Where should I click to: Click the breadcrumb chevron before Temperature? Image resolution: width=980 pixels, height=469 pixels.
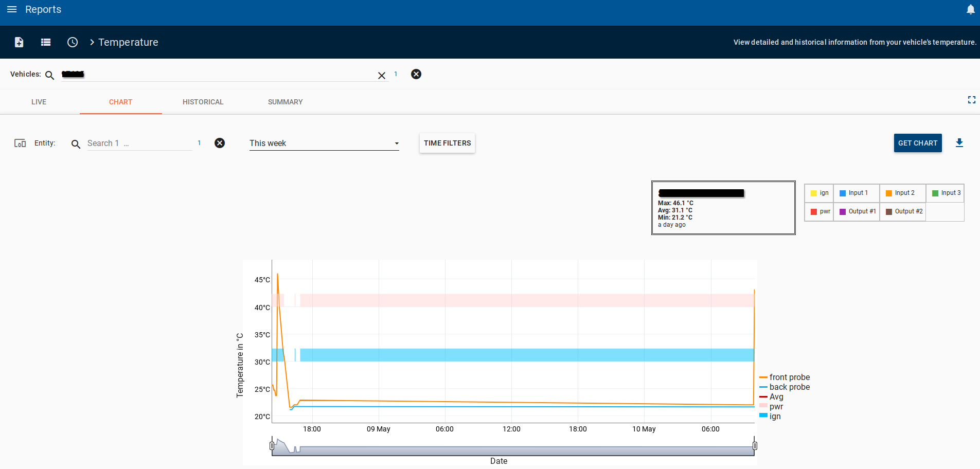(x=92, y=42)
